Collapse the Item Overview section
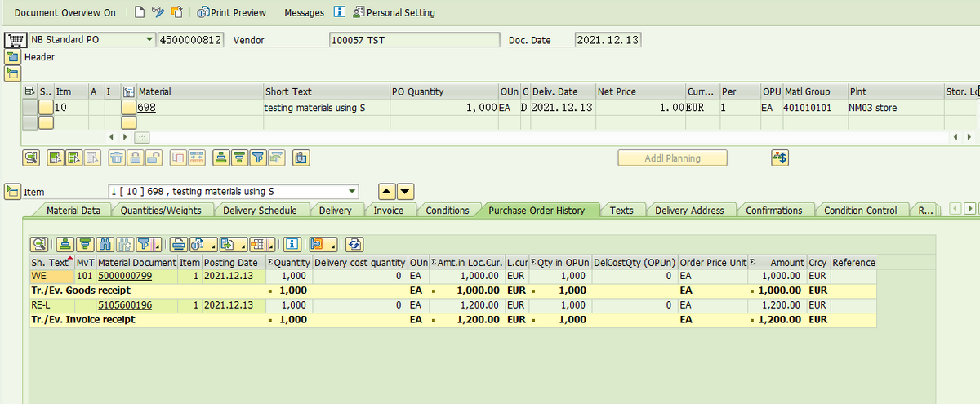980x404 pixels. [x=13, y=73]
